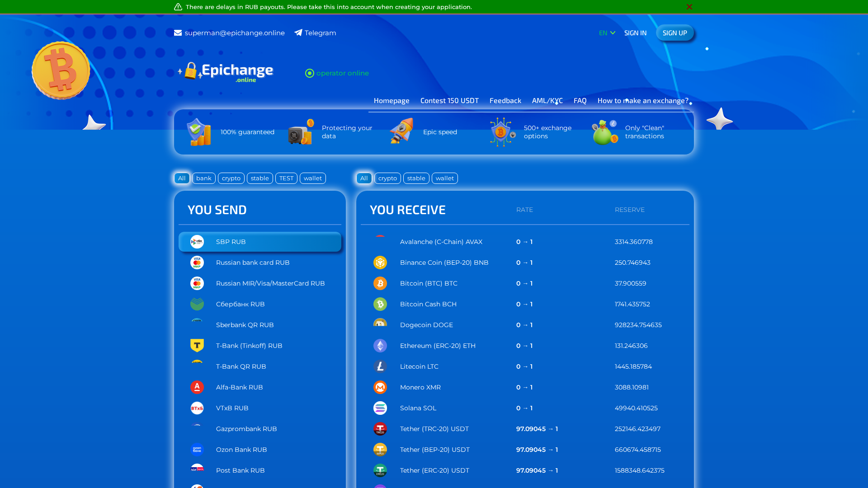Open the Homepage menu item
868x488 pixels.
click(x=392, y=101)
